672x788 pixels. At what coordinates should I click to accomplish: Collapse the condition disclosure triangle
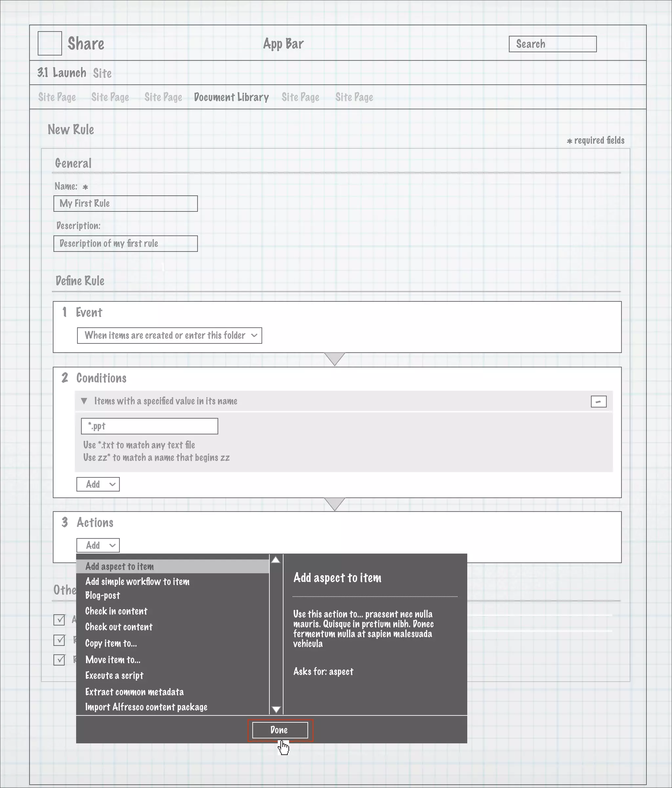click(x=84, y=401)
